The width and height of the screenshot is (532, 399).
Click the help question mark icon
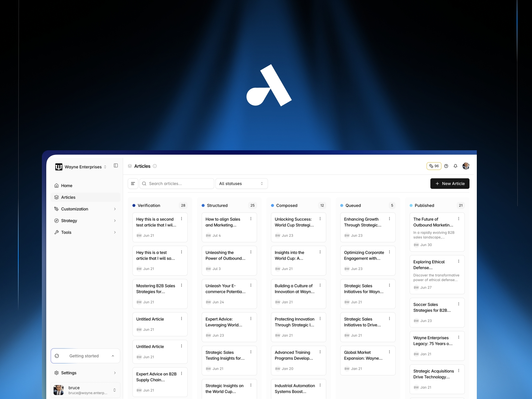(446, 166)
